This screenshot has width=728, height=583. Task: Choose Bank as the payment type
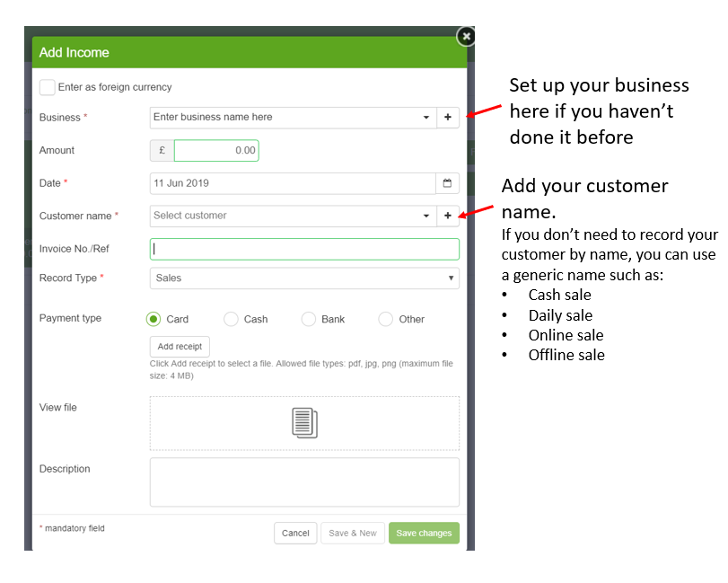click(309, 319)
